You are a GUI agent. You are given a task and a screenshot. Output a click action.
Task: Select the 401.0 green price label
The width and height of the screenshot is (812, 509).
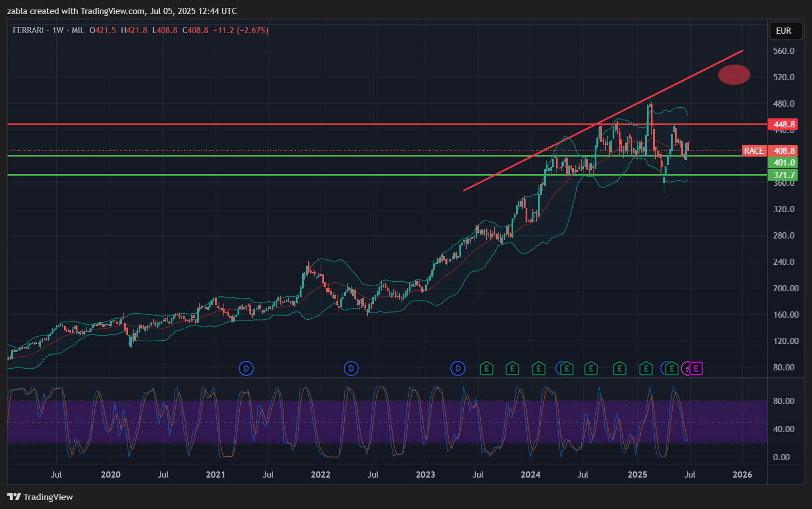click(784, 163)
